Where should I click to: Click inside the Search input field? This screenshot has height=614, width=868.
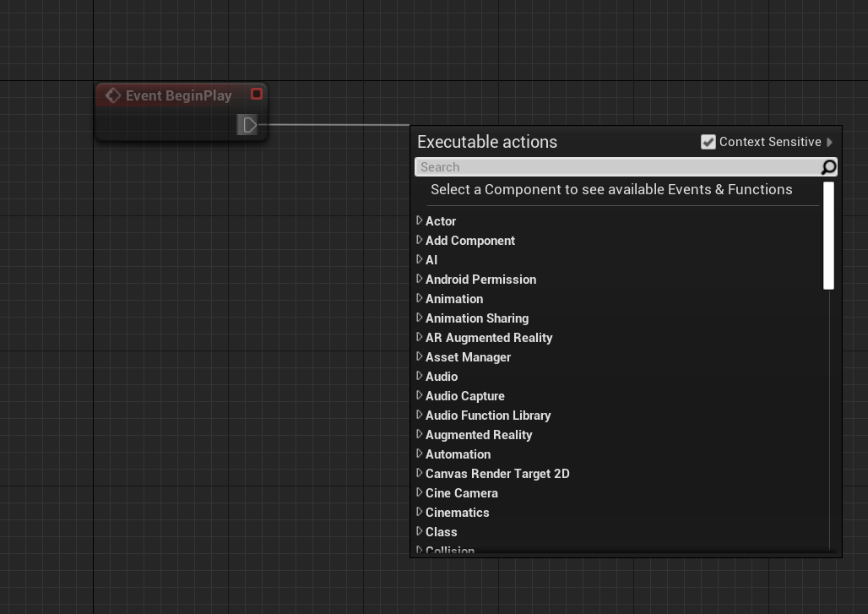[x=591, y=166]
